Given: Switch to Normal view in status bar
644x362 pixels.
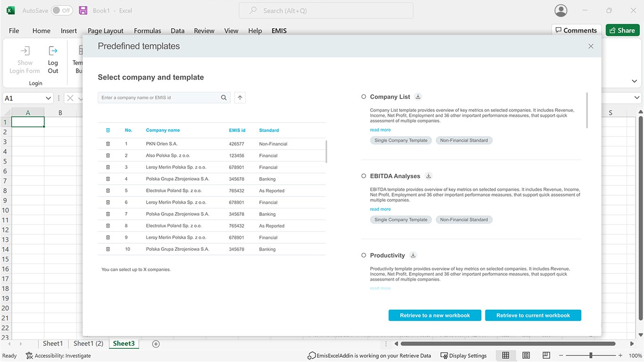Looking at the screenshot, I should [x=505, y=355].
